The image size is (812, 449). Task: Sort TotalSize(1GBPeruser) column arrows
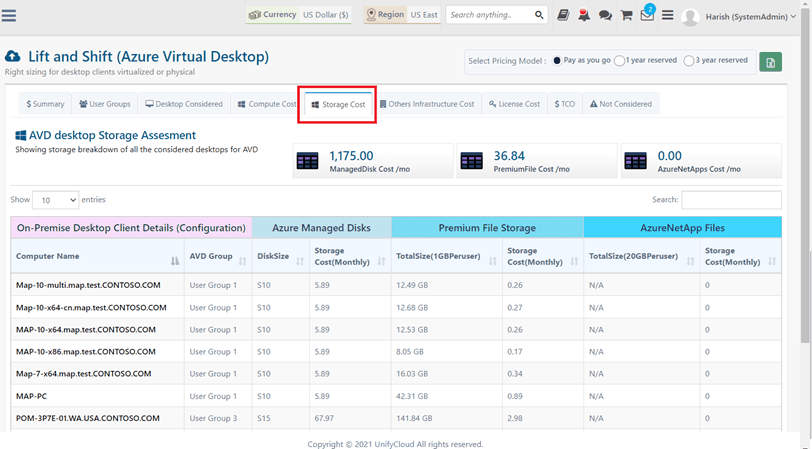[x=492, y=262]
